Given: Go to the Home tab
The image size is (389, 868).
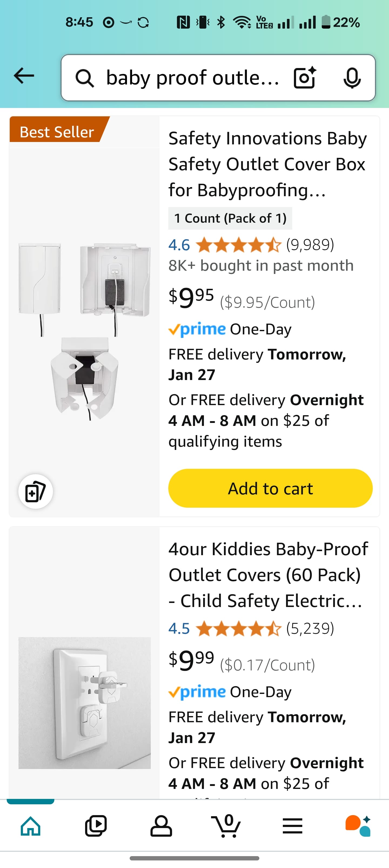Looking at the screenshot, I should [30, 826].
